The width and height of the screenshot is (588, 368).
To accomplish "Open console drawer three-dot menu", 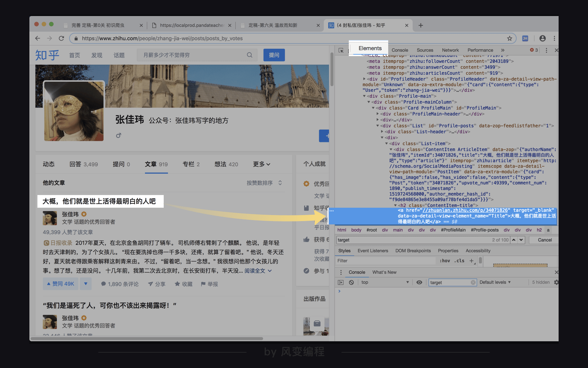I will coord(341,272).
